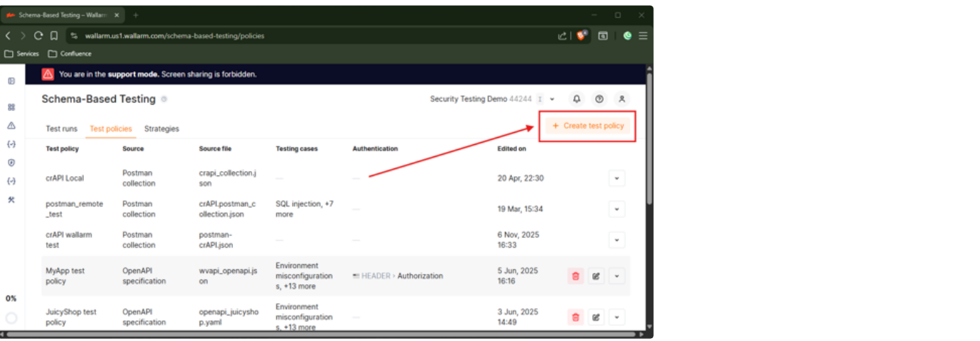This screenshot has height=341, width=980.
Task: Expand the crAPI Local row dropdown
Action: pyautogui.click(x=617, y=178)
